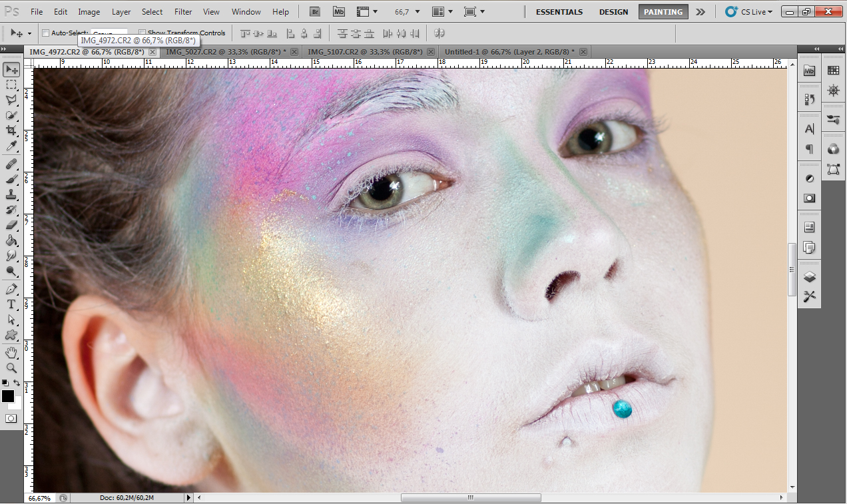
Task: Select the Healing Brush tool
Action: pyautogui.click(x=11, y=164)
